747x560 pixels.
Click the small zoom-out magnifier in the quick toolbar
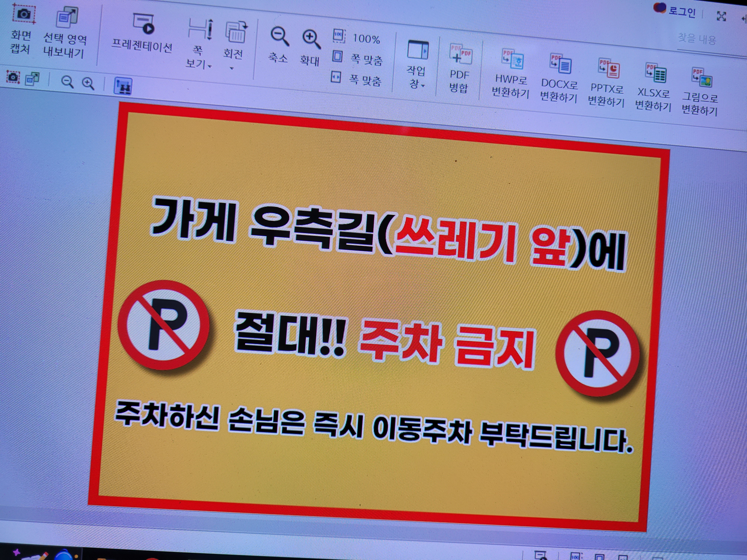(x=67, y=82)
